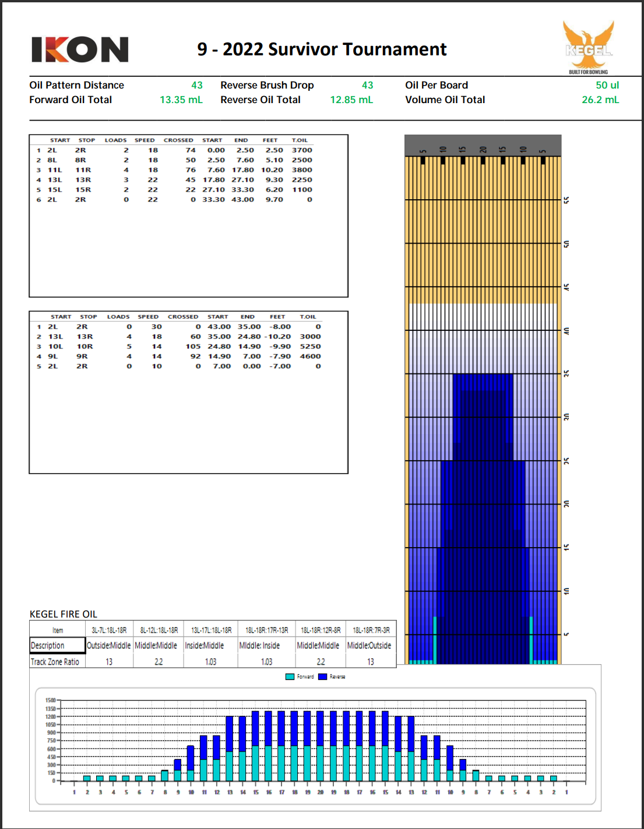Select the Reverse Brush Drop label
The height and width of the screenshot is (829, 644).
(x=267, y=85)
